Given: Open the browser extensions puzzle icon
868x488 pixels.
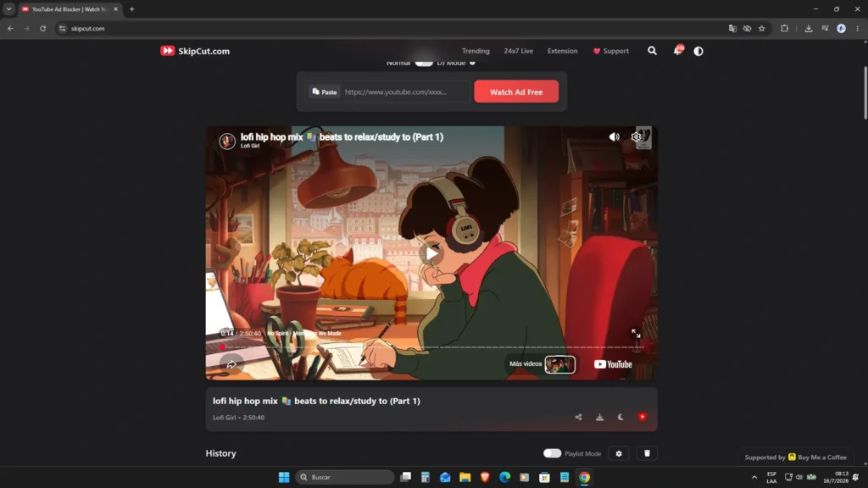Looking at the screenshot, I should 784,28.
